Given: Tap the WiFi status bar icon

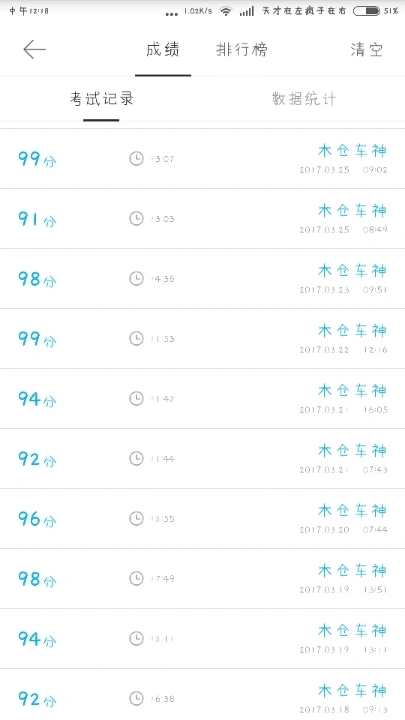Looking at the screenshot, I should [x=225, y=11].
